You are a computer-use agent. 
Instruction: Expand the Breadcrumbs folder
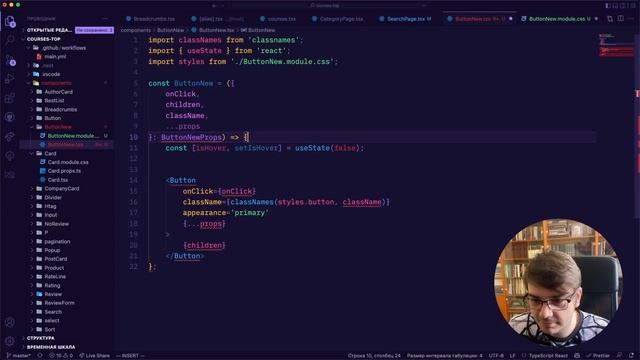[x=60, y=109]
